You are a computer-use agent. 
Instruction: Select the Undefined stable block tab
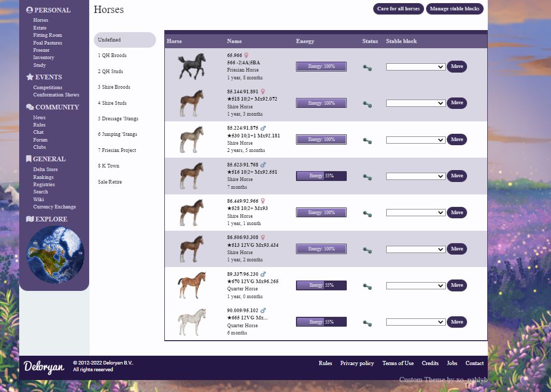(125, 40)
